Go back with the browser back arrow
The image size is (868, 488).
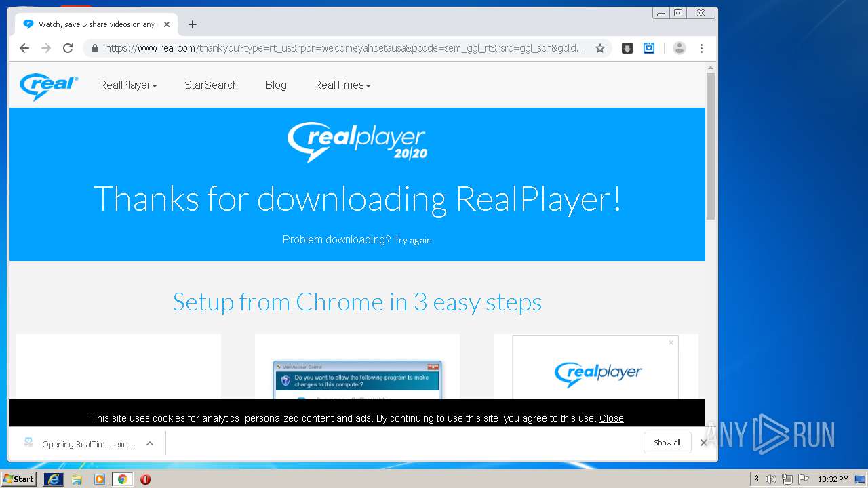point(24,48)
